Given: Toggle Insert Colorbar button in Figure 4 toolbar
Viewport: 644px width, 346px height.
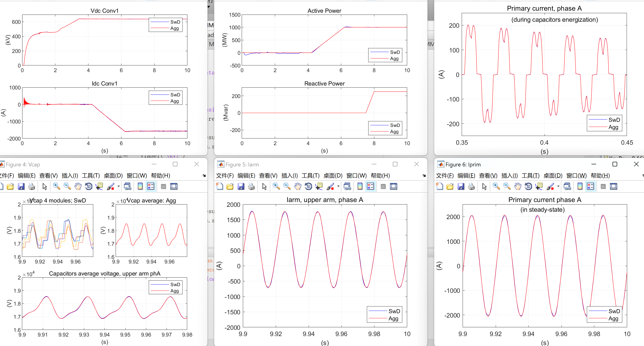Looking at the screenshot, I should point(140,186).
